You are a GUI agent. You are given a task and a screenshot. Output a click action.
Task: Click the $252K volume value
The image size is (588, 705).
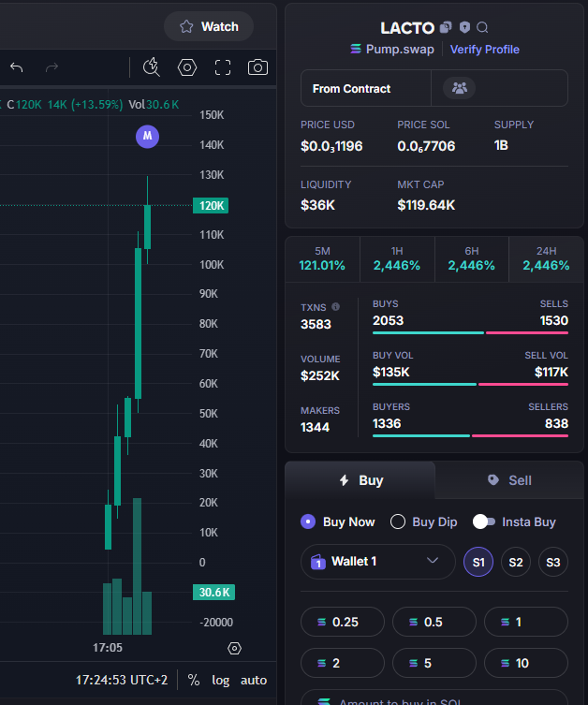click(320, 375)
